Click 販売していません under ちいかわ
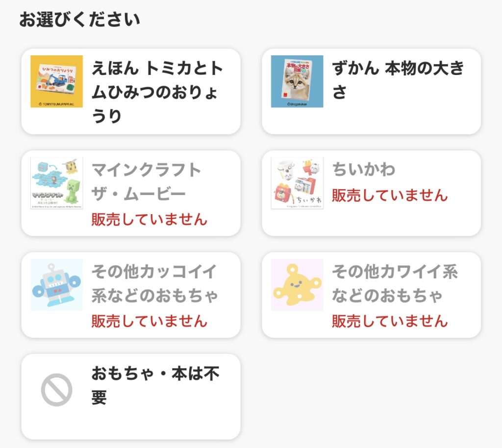 pos(390,195)
